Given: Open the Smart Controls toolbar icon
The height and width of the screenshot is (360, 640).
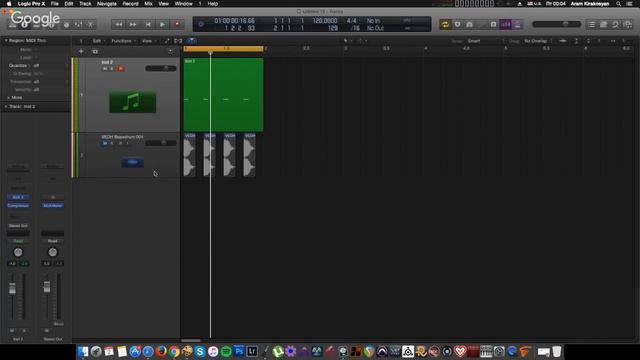Looking at the screenshot, I should [x=66, y=25].
